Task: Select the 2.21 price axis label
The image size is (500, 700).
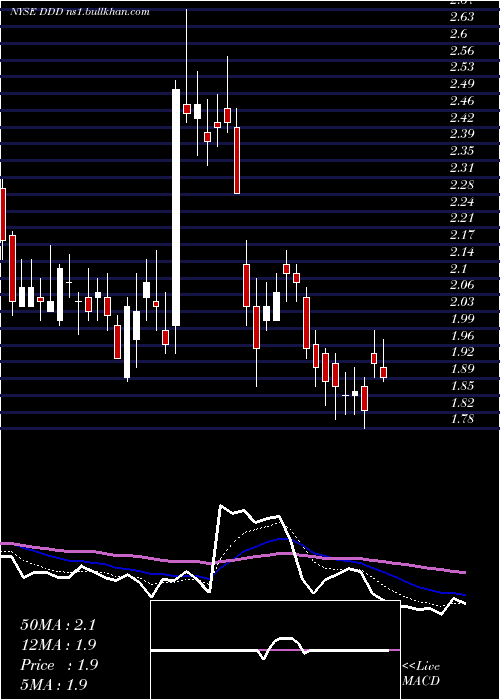Action: [x=462, y=218]
